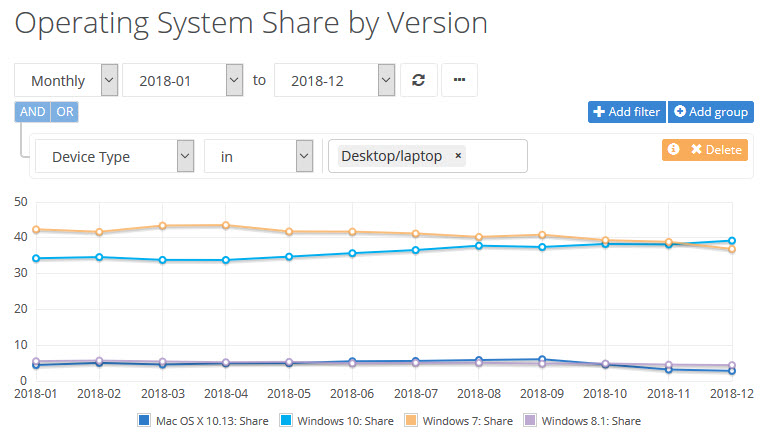Select the AND filter logic toggle
Viewport: 761px width, 434px height.
(32, 112)
